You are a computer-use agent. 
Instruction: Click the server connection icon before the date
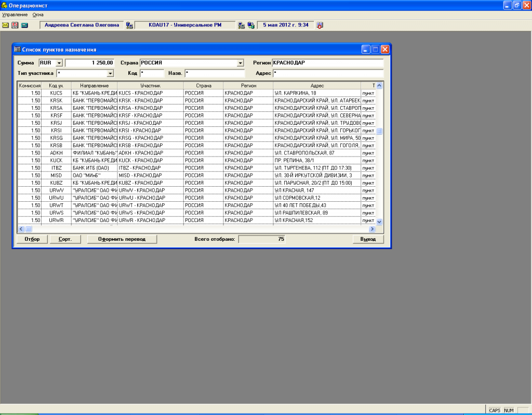coord(251,25)
